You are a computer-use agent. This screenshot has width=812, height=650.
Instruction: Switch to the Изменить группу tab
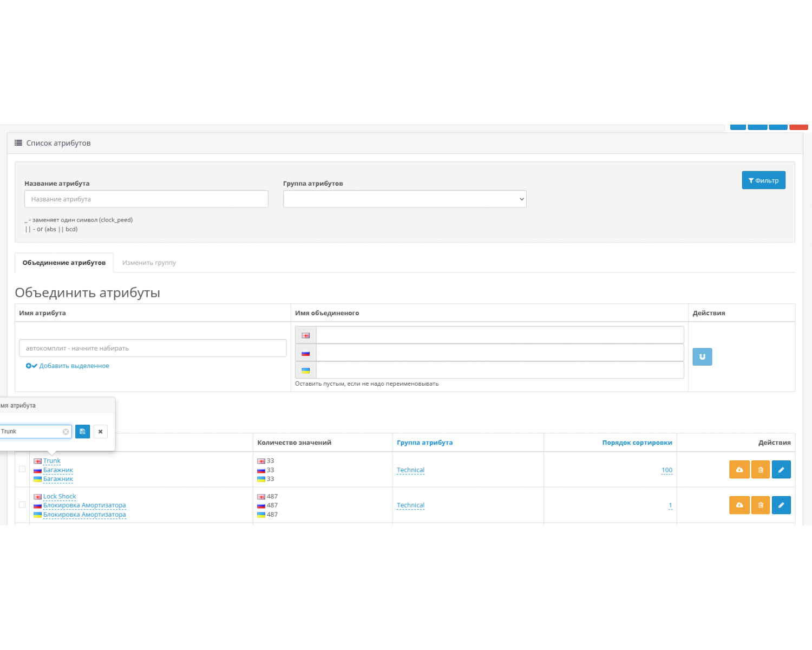coord(149,263)
